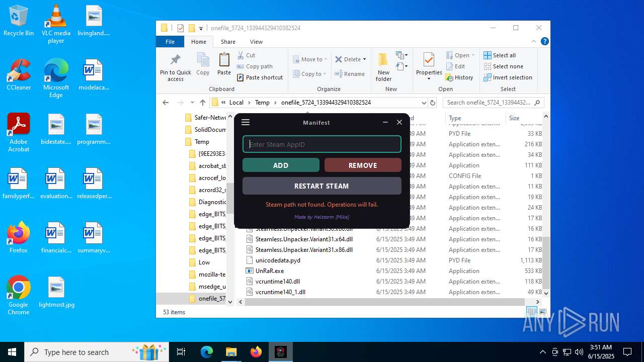Click Select all in ribbon

(500, 55)
